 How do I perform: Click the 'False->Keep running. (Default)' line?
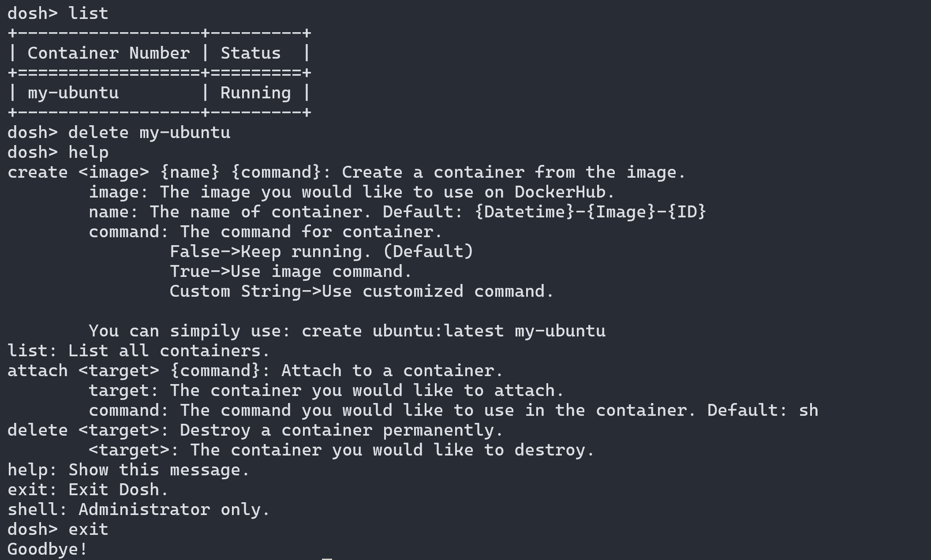[x=321, y=252]
